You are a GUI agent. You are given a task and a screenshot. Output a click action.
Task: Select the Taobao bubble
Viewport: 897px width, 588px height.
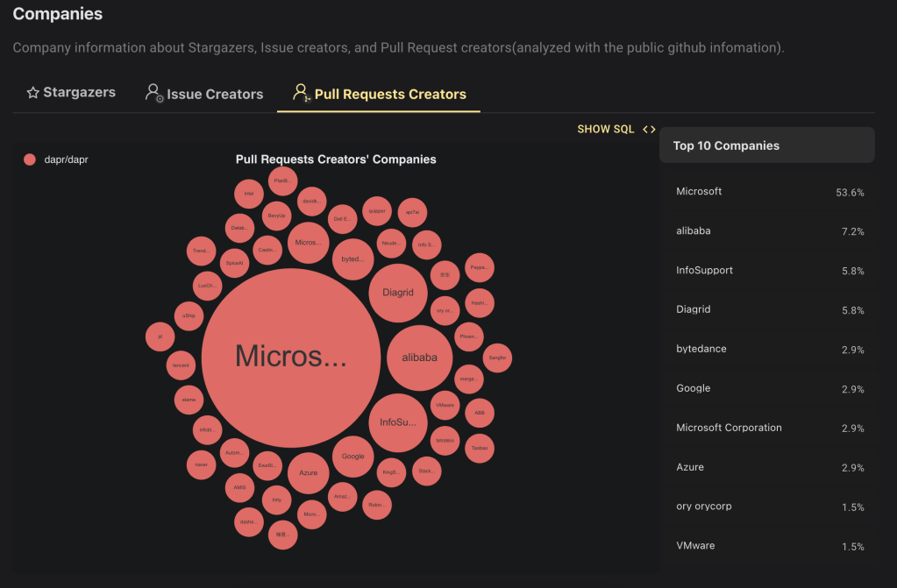[480, 448]
